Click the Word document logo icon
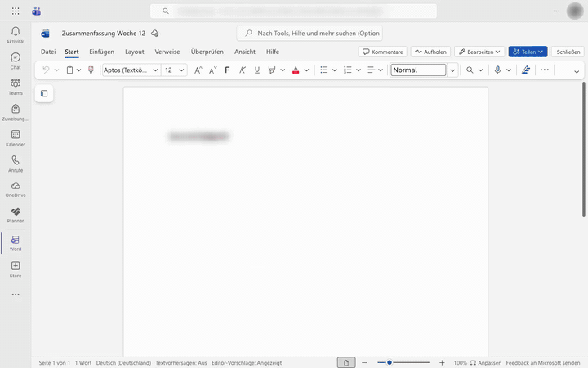 [x=46, y=33]
